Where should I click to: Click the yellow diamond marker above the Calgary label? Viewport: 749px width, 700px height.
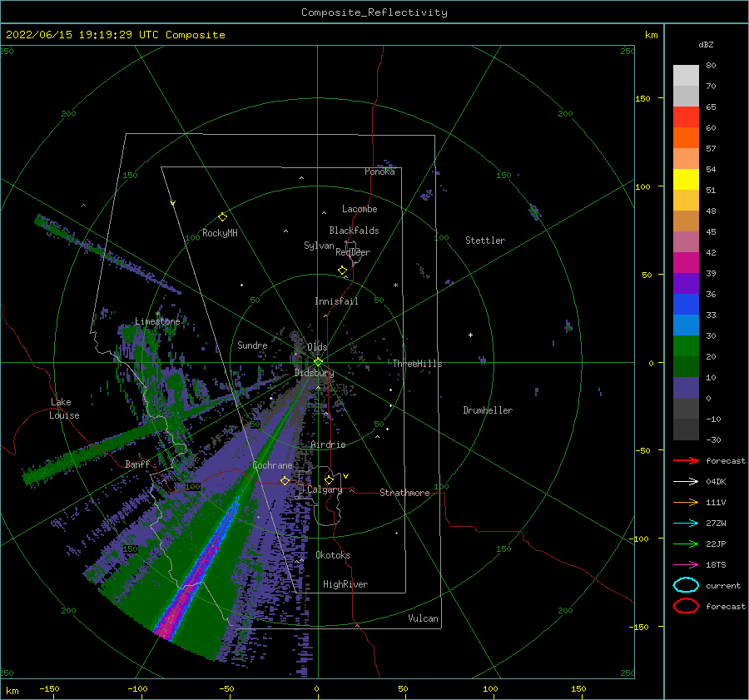pyautogui.click(x=329, y=479)
